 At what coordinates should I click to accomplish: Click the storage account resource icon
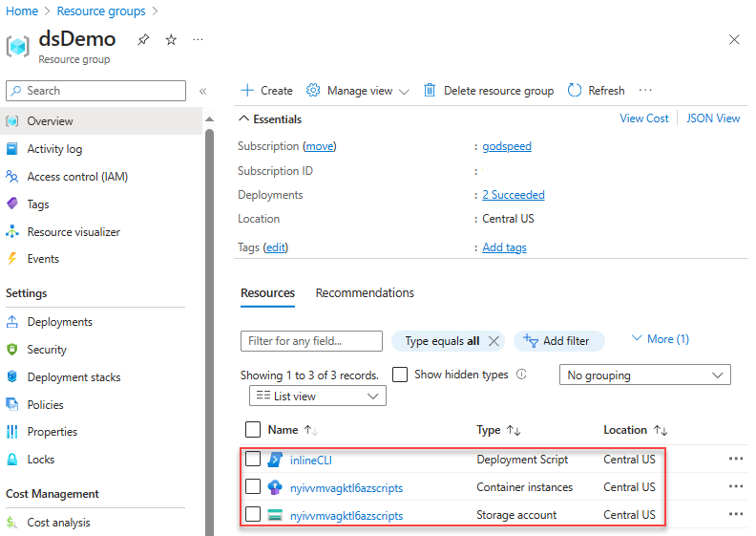click(x=275, y=515)
